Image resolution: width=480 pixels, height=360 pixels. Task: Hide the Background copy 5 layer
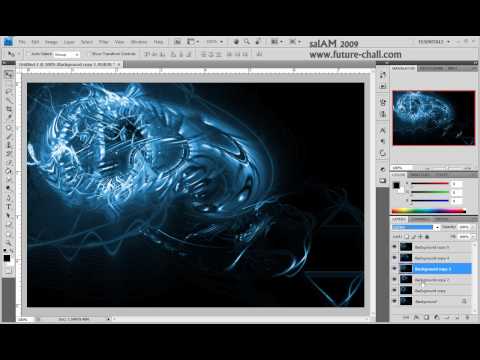point(395,247)
